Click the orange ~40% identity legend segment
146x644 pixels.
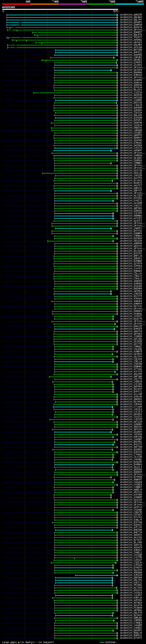click(x=45, y=4)
